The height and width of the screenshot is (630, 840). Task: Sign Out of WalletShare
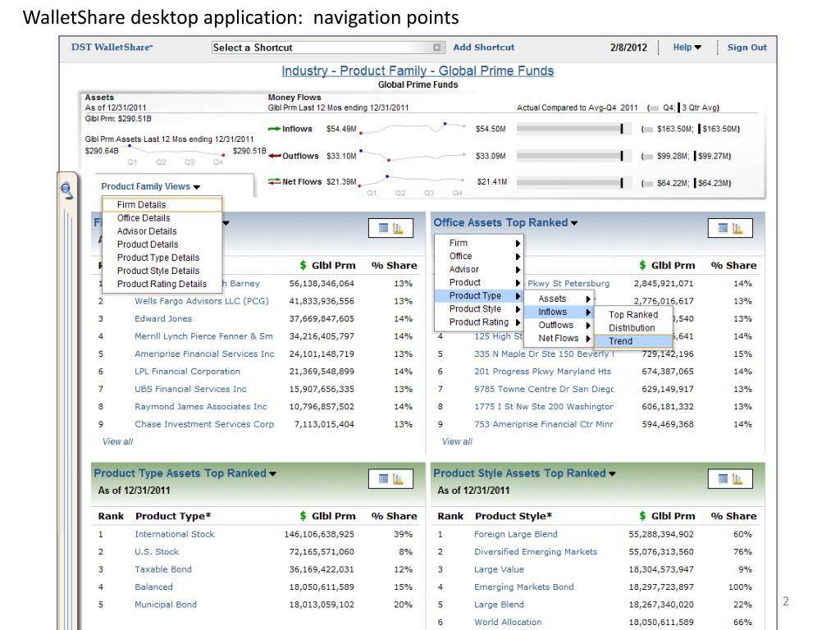click(x=746, y=47)
